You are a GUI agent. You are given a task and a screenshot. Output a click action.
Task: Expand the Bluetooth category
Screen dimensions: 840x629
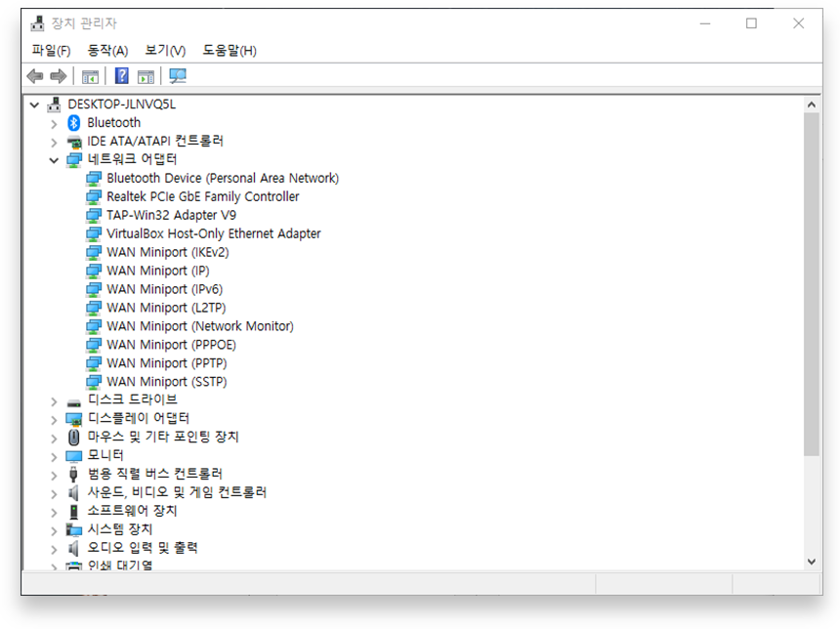(x=54, y=124)
